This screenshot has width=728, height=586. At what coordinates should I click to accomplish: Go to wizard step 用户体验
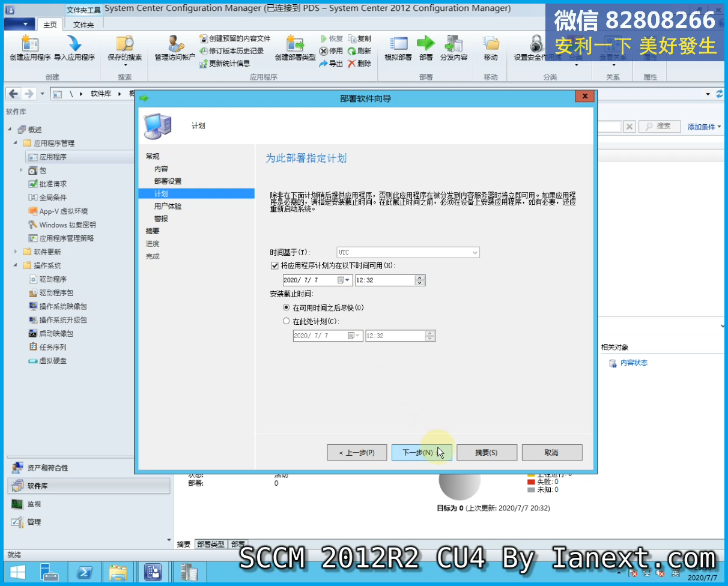coord(168,206)
